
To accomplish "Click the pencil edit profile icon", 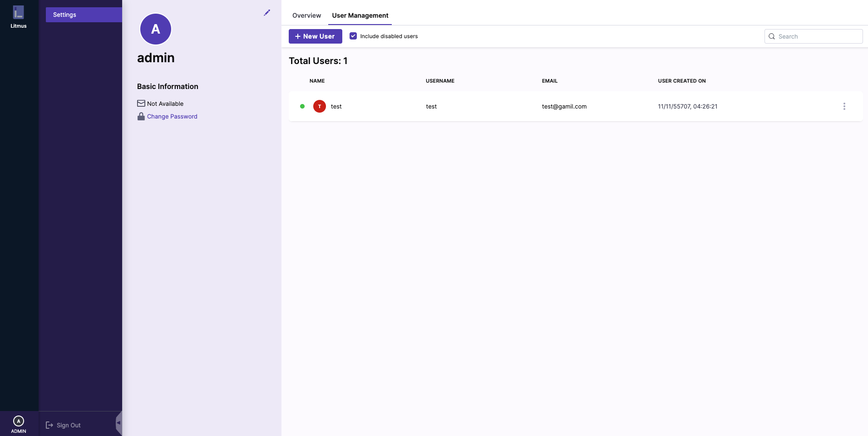I will tap(267, 13).
